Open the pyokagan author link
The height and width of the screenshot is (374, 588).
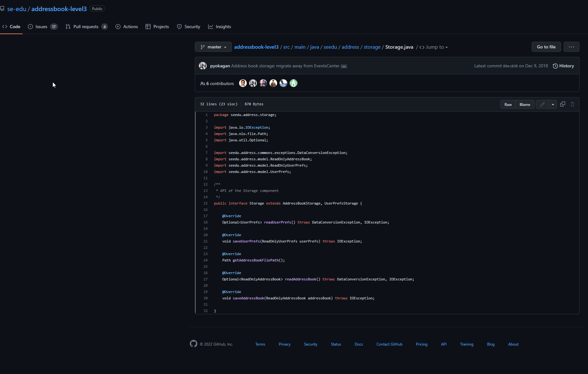220,66
